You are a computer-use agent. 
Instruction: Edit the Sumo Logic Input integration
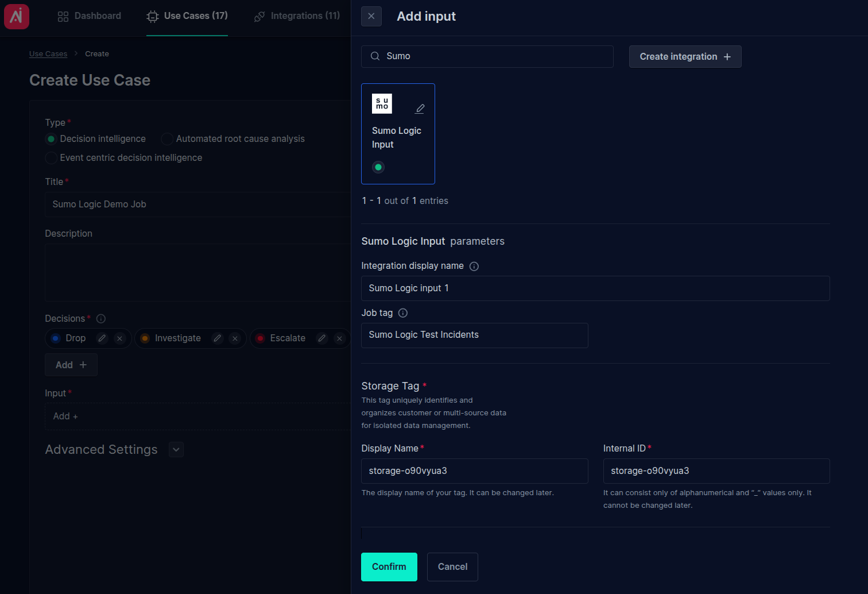[420, 109]
